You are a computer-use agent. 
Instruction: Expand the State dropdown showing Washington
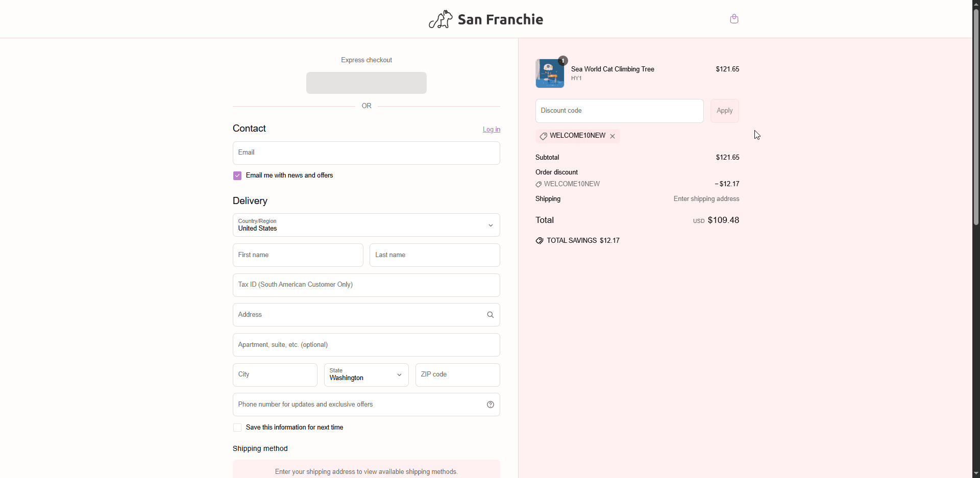(x=366, y=375)
